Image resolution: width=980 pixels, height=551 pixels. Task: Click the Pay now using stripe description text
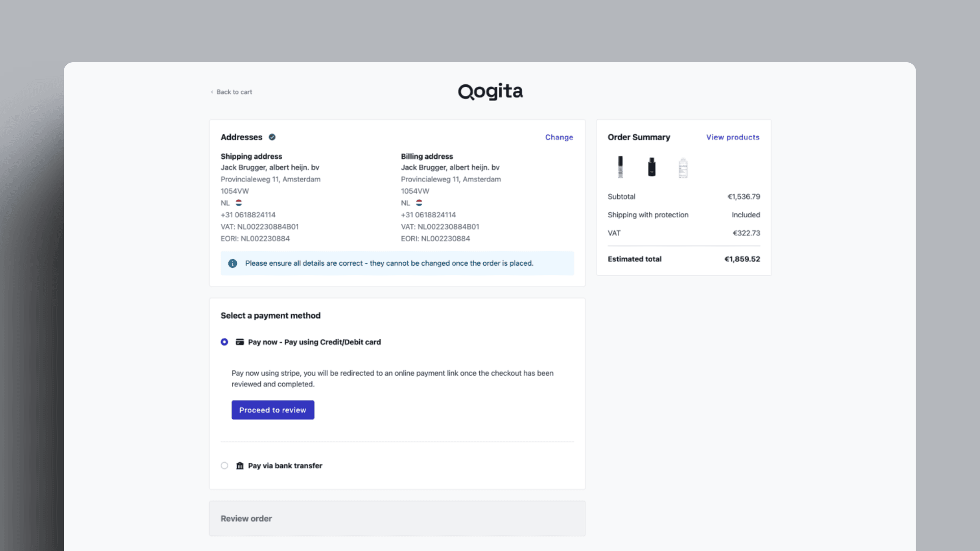[393, 379]
